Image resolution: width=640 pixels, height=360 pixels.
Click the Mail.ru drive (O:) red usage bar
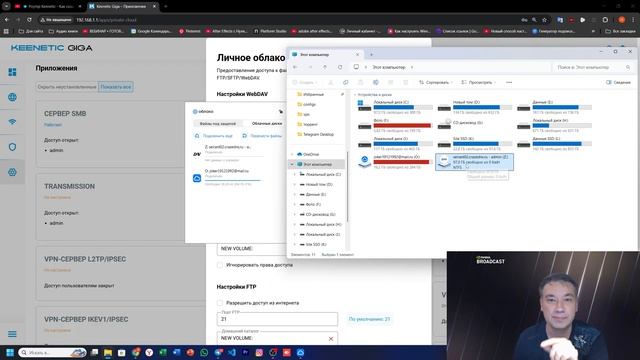(x=403, y=162)
